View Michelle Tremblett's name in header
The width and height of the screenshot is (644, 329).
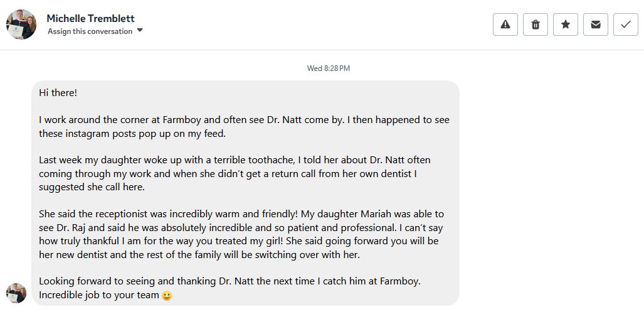pyautogui.click(x=90, y=18)
